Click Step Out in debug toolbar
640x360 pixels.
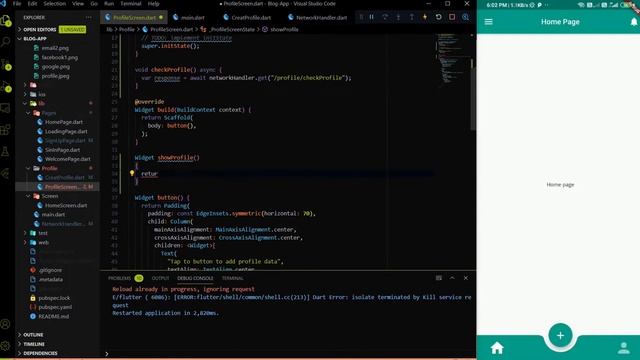411,17
